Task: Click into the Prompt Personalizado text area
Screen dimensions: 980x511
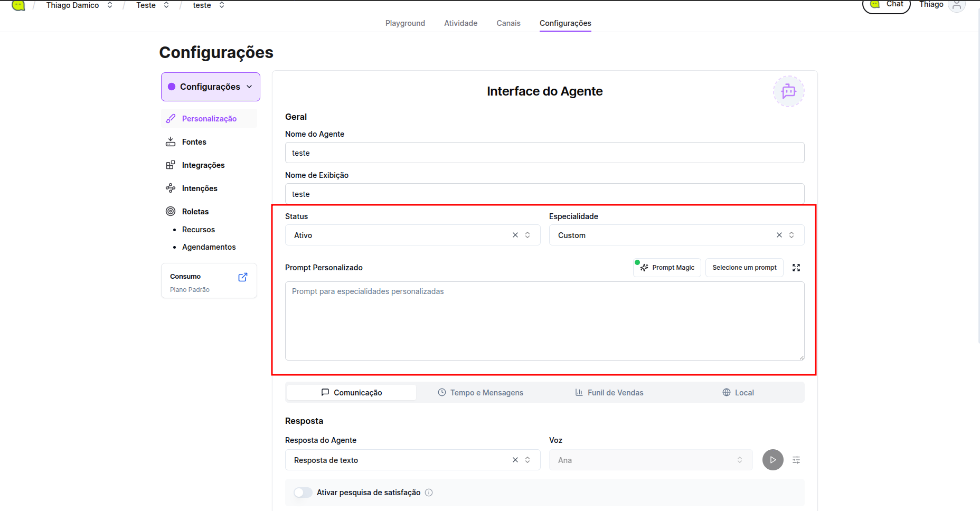Action: coord(544,321)
